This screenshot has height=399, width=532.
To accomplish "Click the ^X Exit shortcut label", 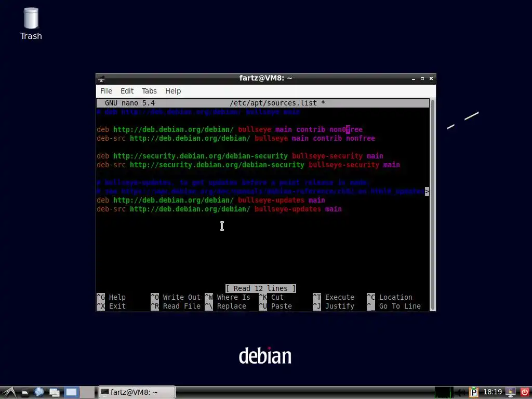I will click(x=111, y=306).
